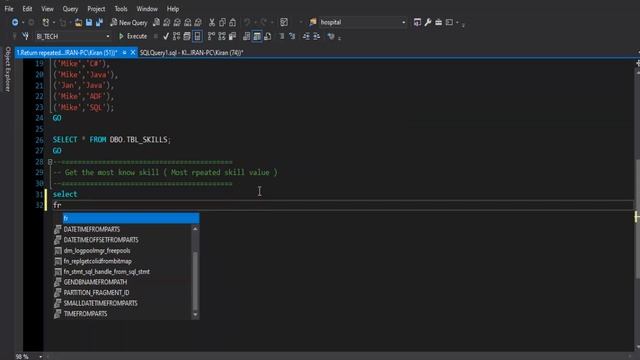Click the change connection plug icon
The height and width of the screenshot is (360, 640).
[25, 36]
